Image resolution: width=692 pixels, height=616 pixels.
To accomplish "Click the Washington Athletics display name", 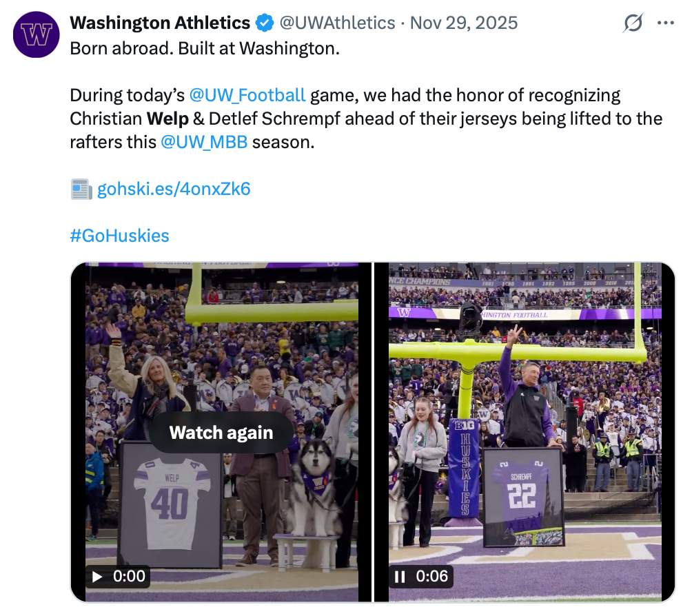I will (x=160, y=23).
